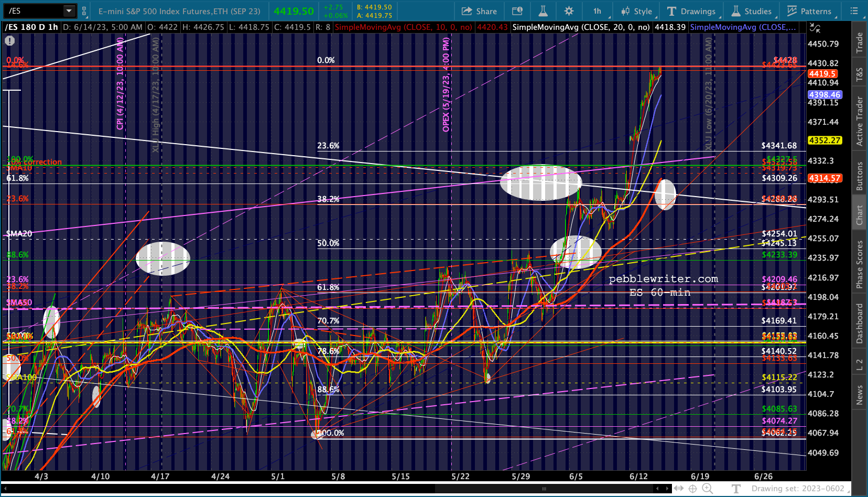Click the OPEX (5/19/23) vertical time marker label
The image size is (868, 497).
[446, 85]
